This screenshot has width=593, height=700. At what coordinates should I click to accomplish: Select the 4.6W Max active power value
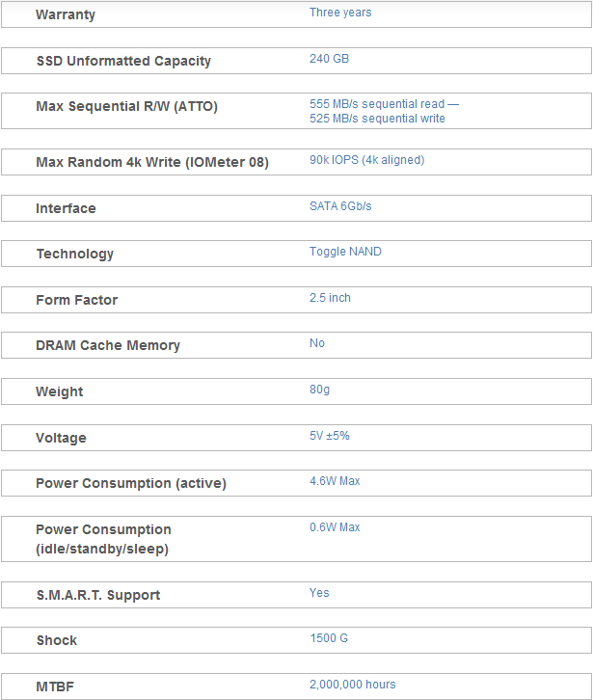(x=335, y=481)
